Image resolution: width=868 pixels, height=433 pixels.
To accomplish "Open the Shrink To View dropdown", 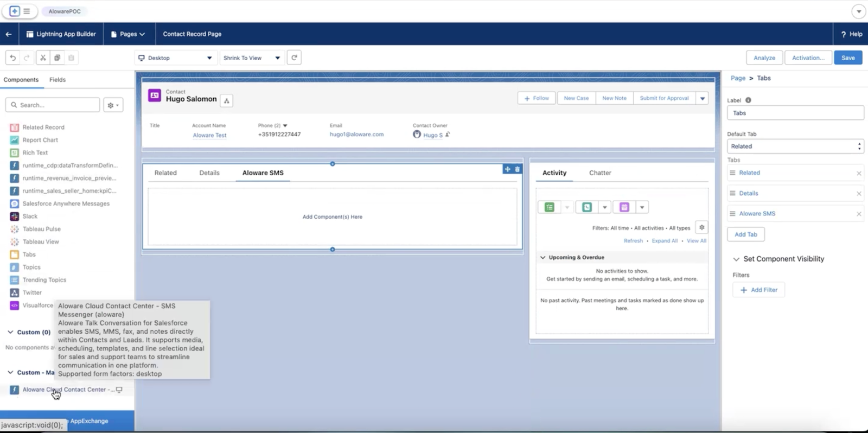I will [252, 58].
